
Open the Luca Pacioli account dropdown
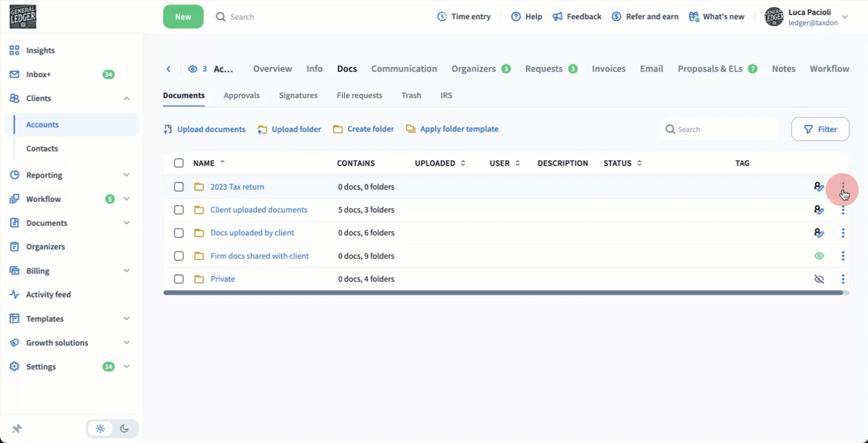pos(845,17)
